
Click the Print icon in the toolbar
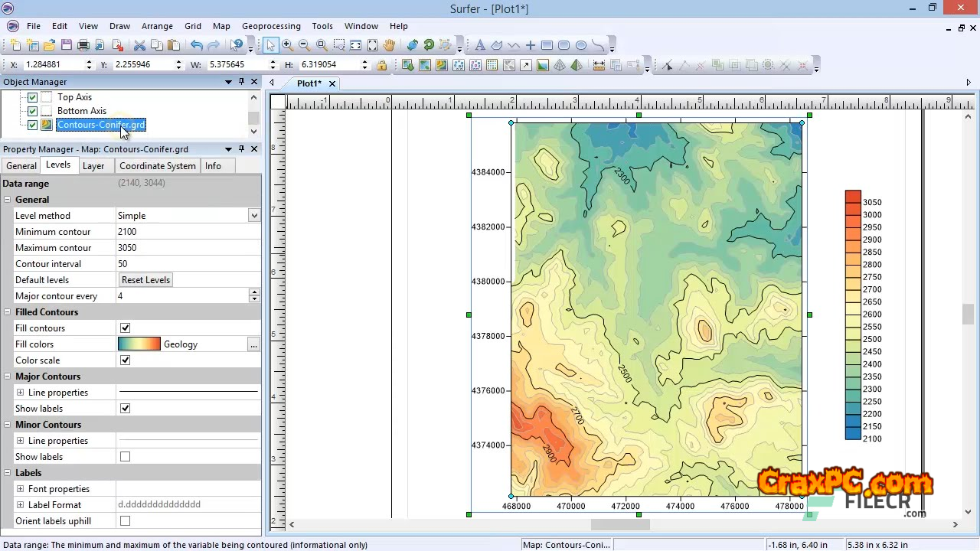(x=83, y=45)
